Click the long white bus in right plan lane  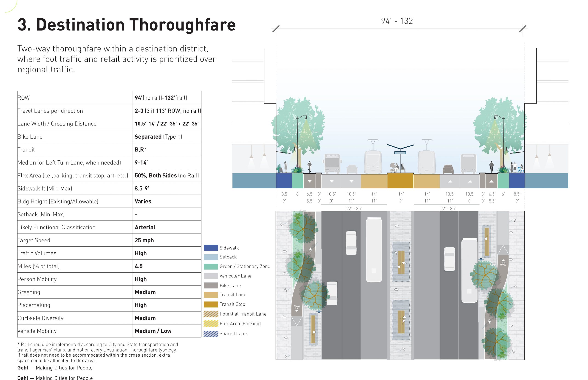click(469, 271)
